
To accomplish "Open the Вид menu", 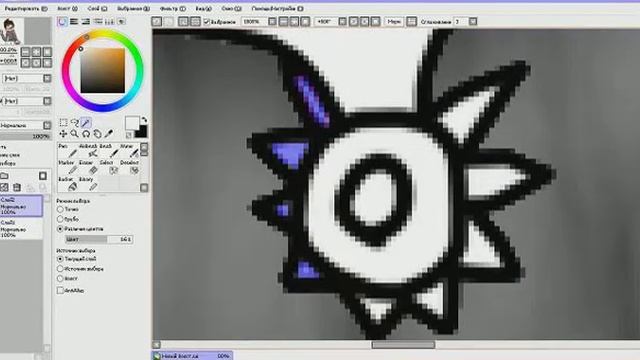I will pyautogui.click(x=203, y=8).
